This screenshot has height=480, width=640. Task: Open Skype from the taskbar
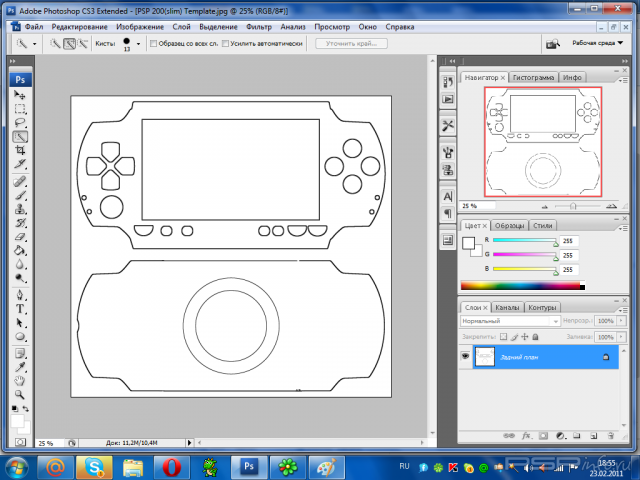95,466
